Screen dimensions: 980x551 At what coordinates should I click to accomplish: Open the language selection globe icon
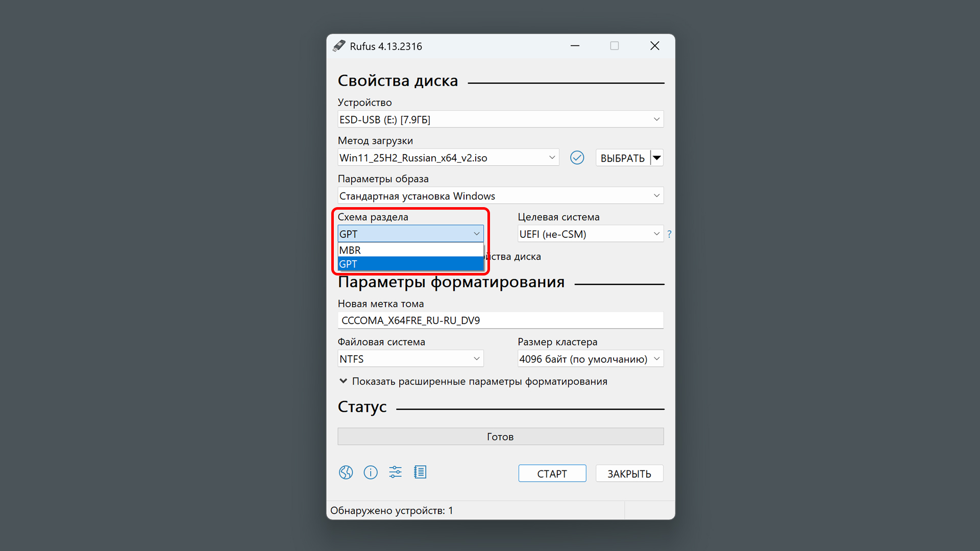346,472
